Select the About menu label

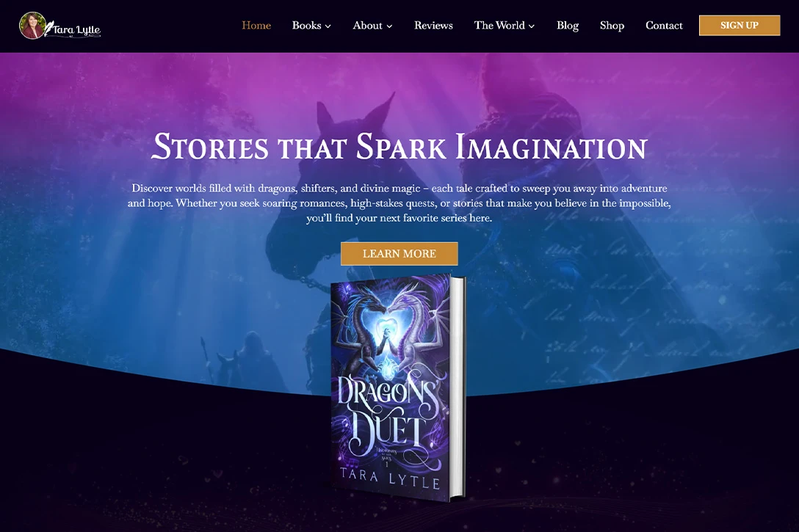click(367, 26)
